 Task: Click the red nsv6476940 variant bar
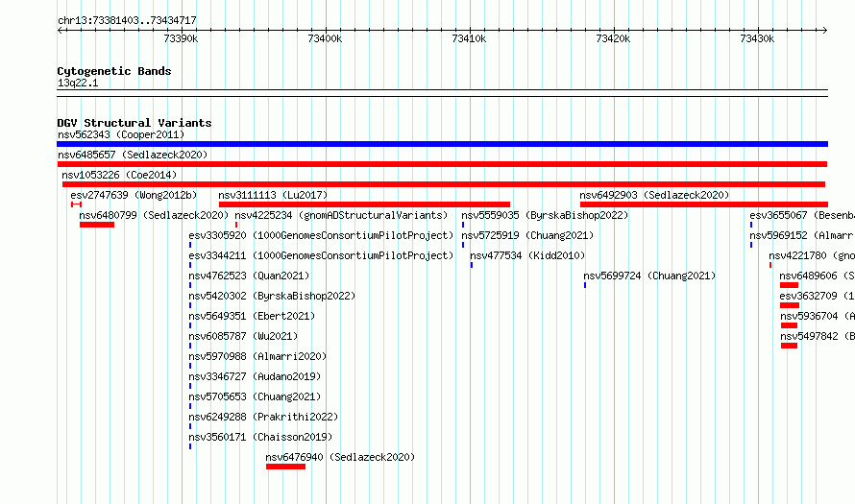[285, 467]
